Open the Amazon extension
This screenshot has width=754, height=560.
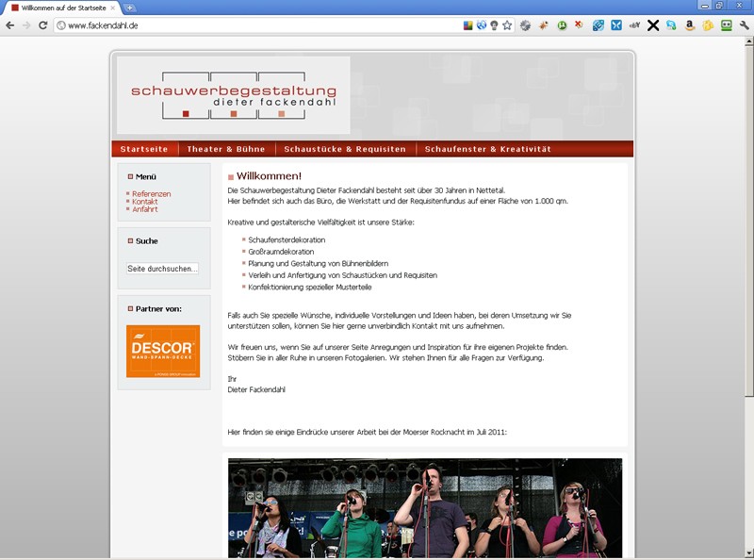[690, 25]
